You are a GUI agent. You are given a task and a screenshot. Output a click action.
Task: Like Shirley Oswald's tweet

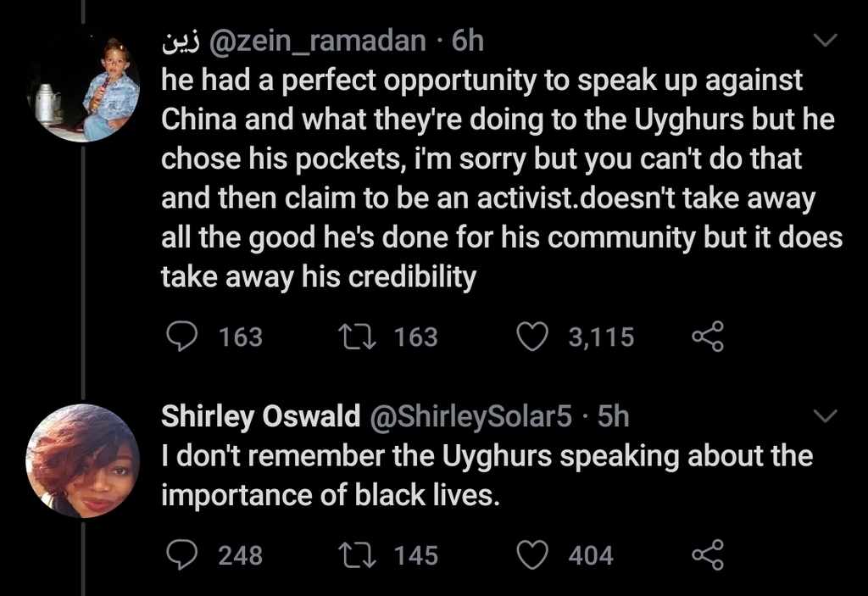[x=531, y=555]
